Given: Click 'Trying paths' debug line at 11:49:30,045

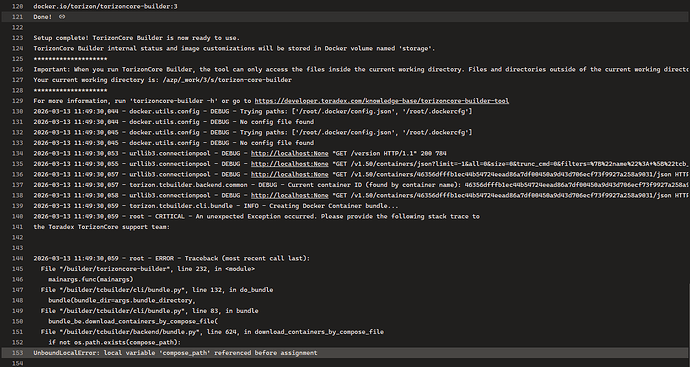Looking at the screenshot, I should coord(253,132).
